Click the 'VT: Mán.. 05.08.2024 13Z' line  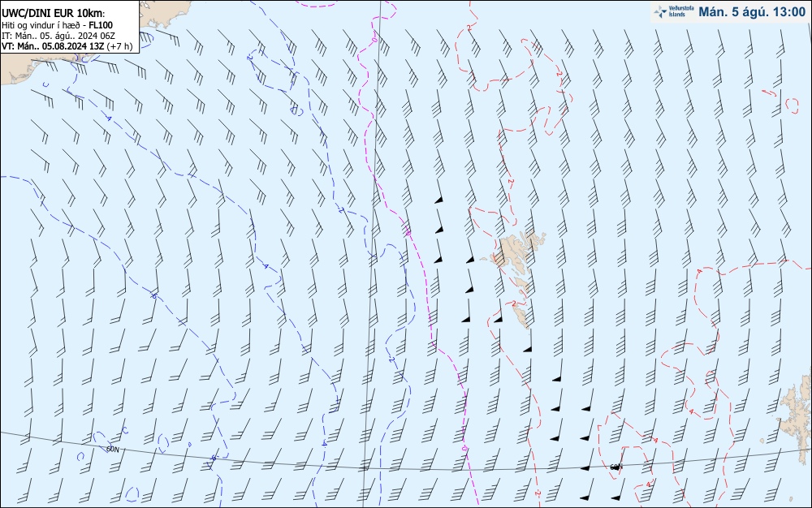pos(53,46)
